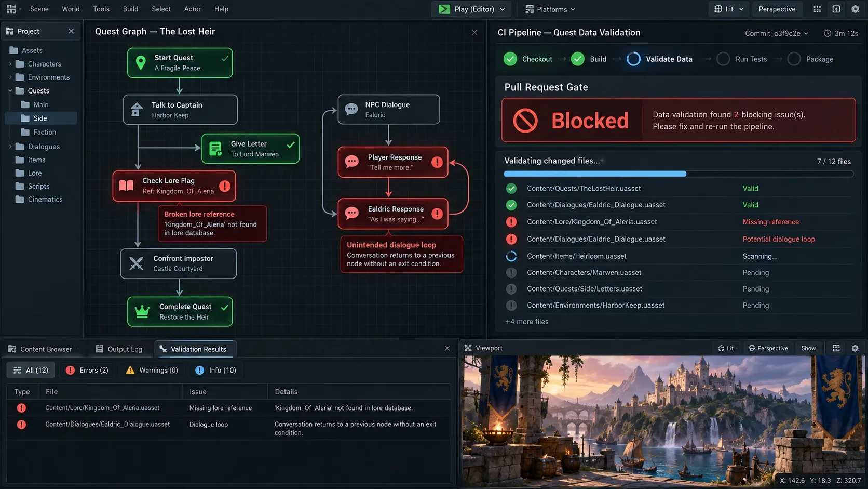
Task: Click the speech bubble icon on NPC Dialogue node
Action: [x=351, y=109]
